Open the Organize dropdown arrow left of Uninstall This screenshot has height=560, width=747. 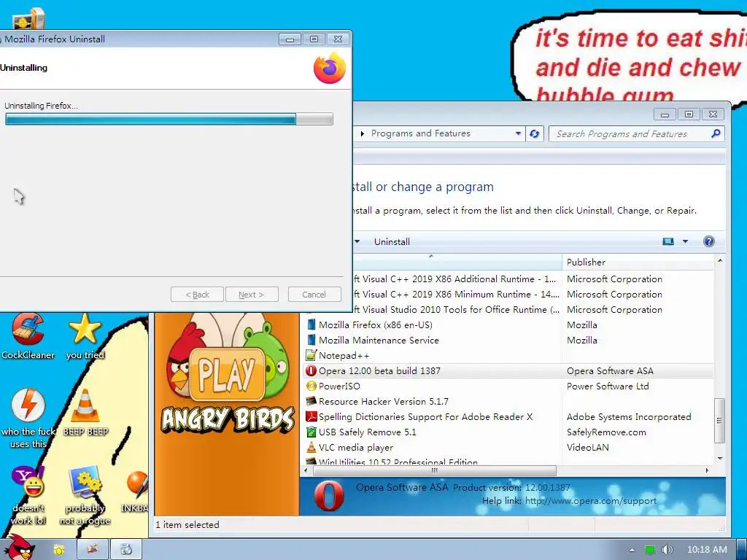[357, 241]
